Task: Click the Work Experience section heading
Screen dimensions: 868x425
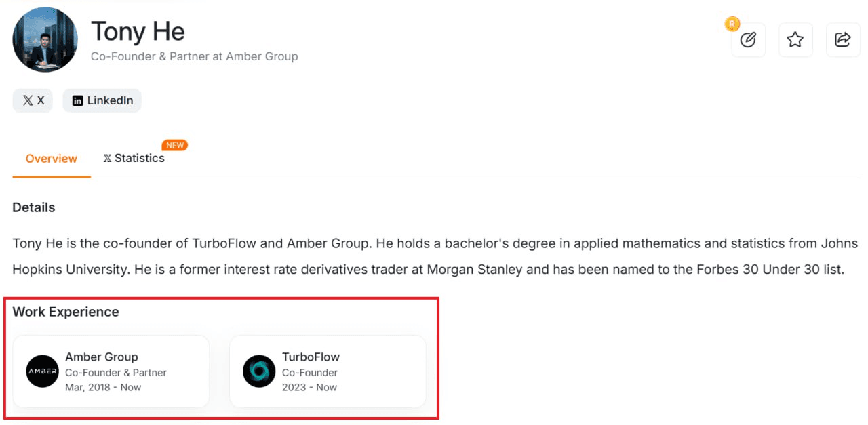Action: point(66,312)
